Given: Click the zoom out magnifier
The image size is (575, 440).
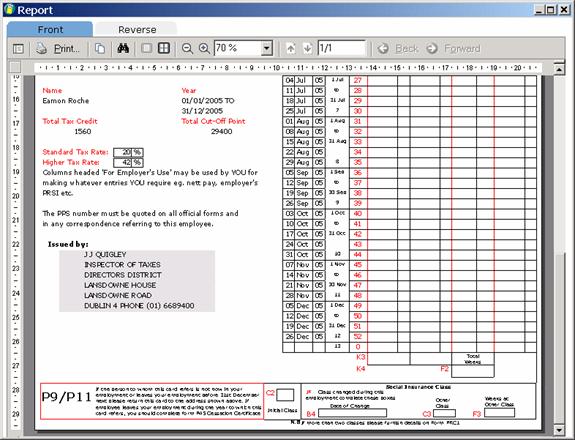Looking at the screenshot, I should pos(187,48).
